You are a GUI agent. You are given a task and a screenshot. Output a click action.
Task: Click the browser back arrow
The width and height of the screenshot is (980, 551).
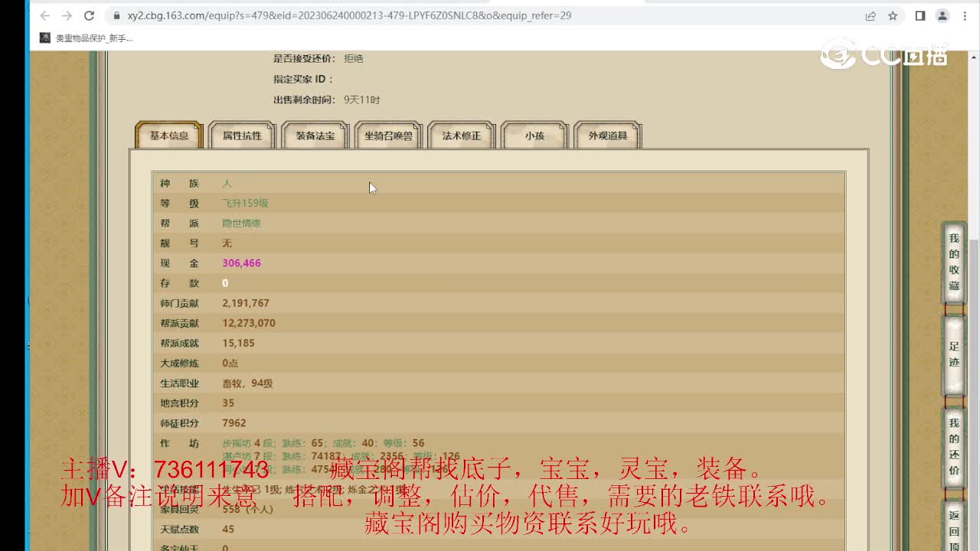pyautogui.click(x=44, y=15)
